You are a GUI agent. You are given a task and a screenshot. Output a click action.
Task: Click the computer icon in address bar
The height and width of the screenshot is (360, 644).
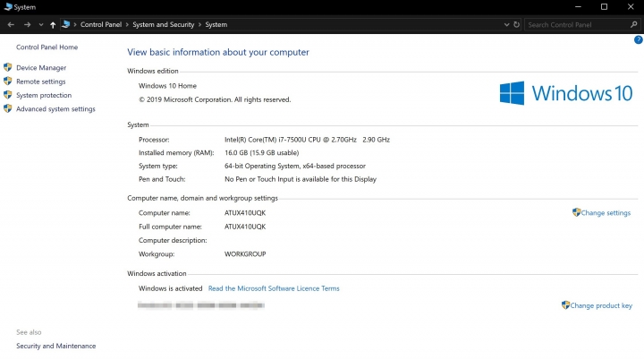[x=65, y=24]
